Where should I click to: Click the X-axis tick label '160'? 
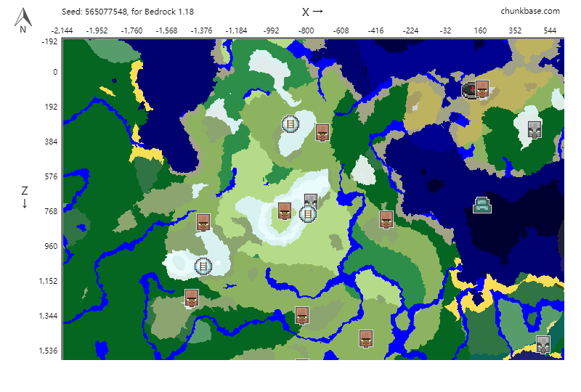pos(480,30)
